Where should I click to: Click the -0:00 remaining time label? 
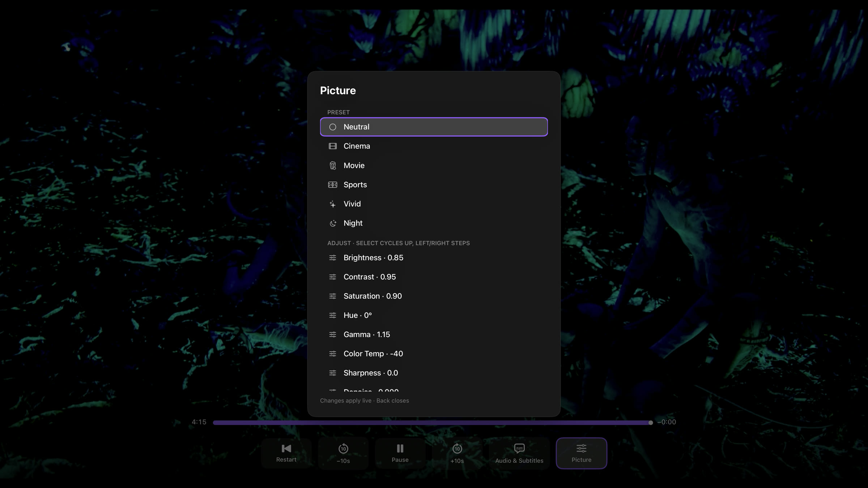667,422
